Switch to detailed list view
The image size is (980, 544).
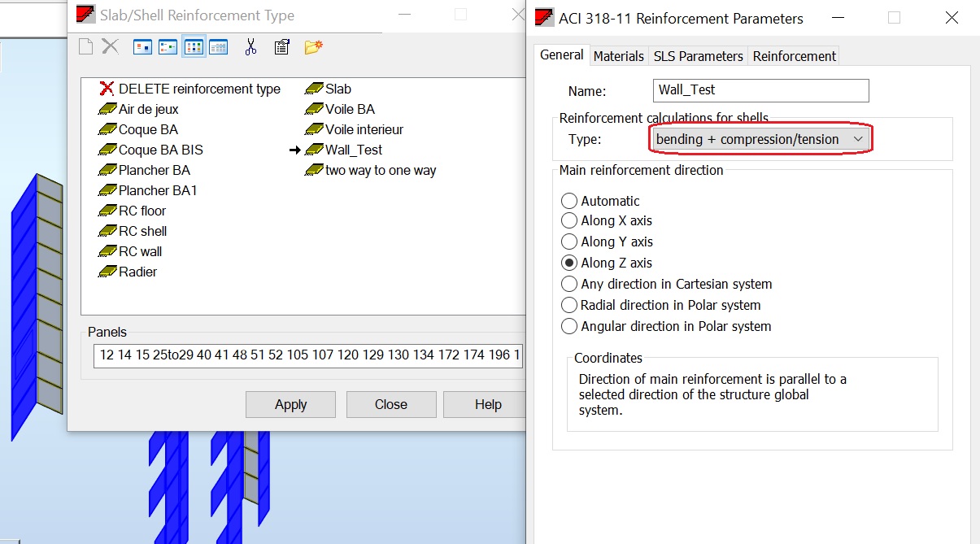[218, 46]
